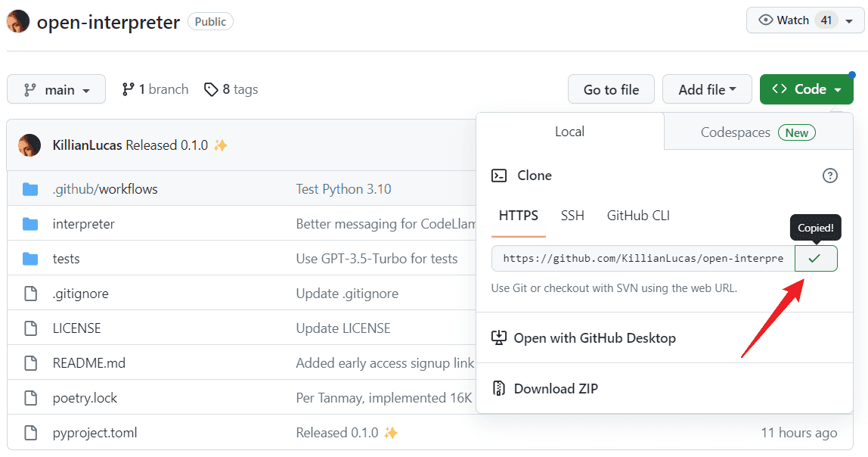Click the tags icon next to 8 tags
The image size is (868, 457).
click(211, 89)
